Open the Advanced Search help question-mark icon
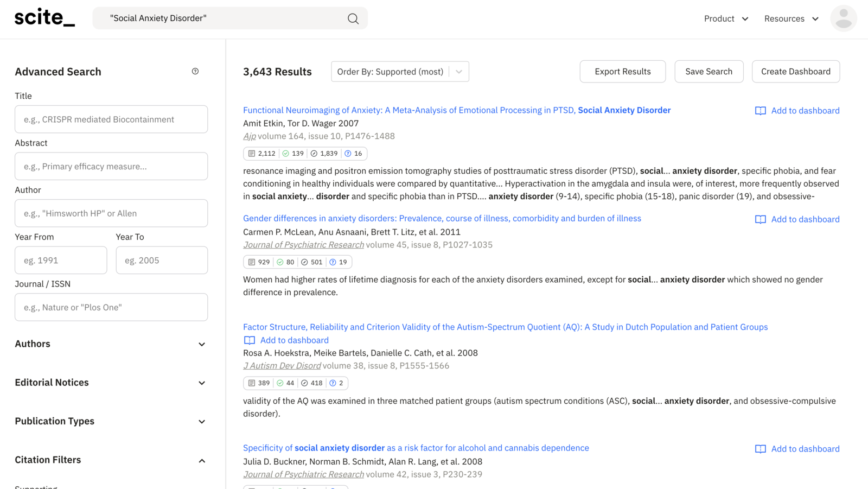 pos(195,71)
